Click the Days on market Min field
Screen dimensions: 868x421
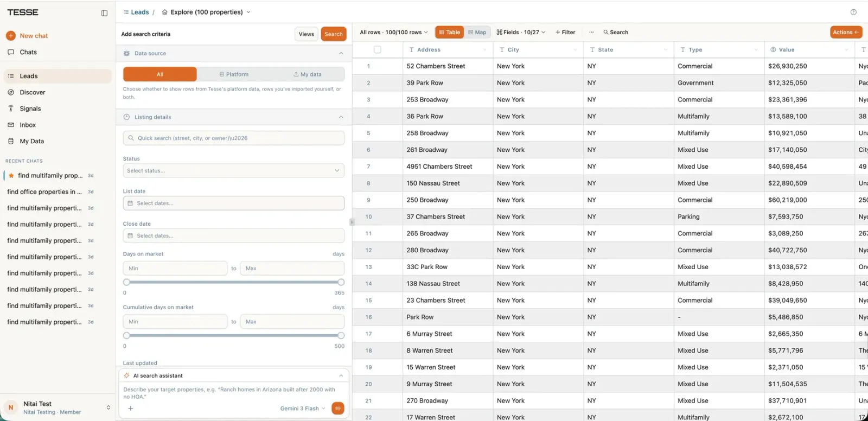pos(175,269)
